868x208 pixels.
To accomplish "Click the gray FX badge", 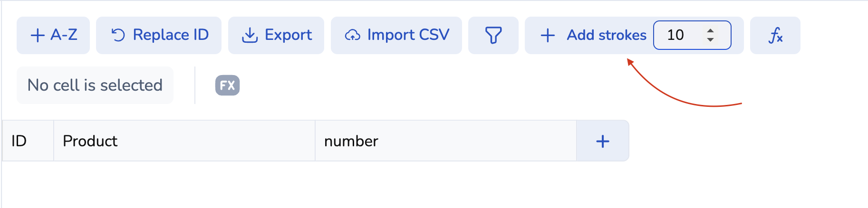I will 227,85.
